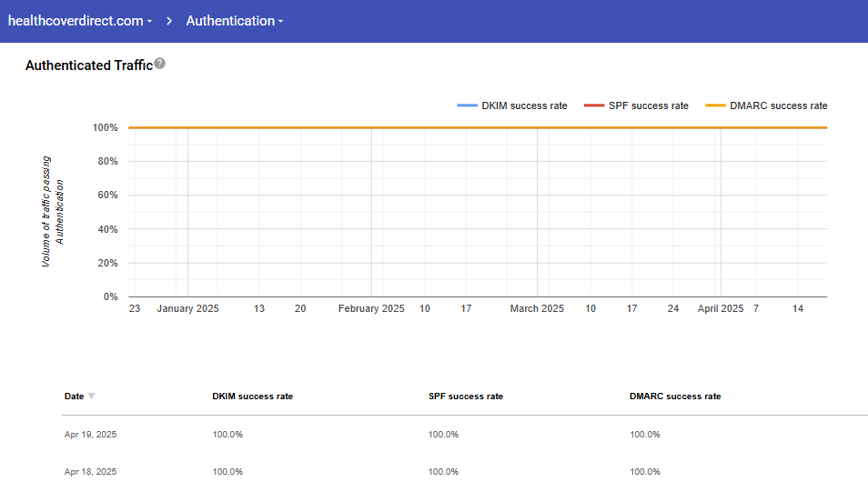This screenshot has height=492, width=868.
Task: Select the Apr 19, 2025 date cell
Action: coord(90,435)
